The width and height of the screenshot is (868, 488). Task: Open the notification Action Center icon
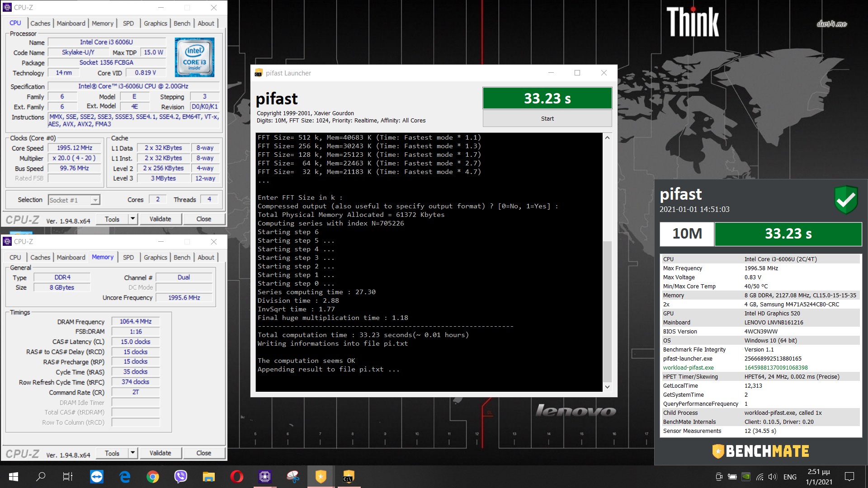coord(849,477)
